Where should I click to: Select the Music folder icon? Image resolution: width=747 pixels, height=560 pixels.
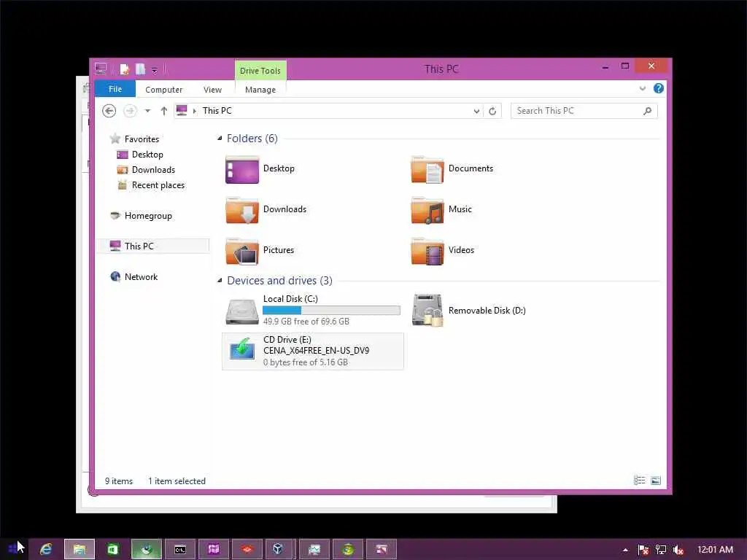[427, 210]
